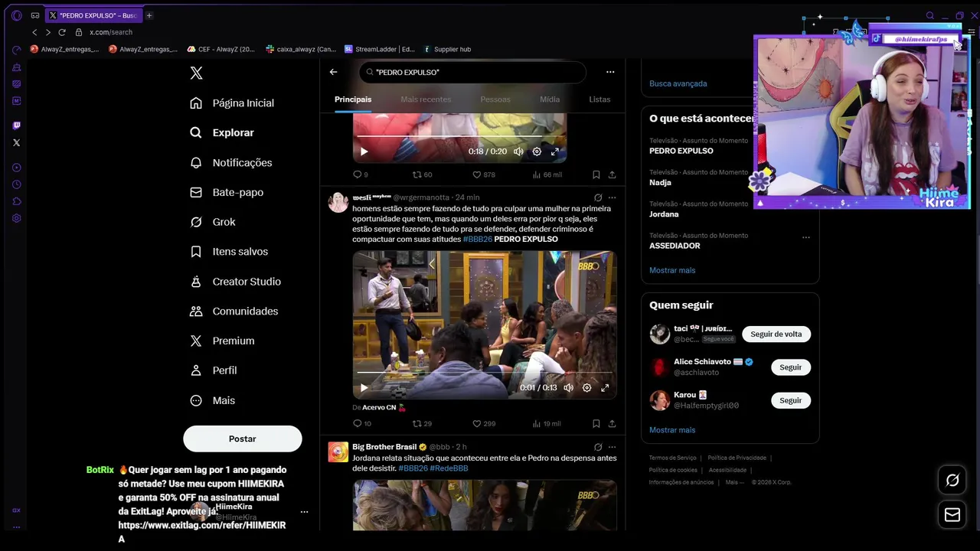The width and height of the screenshot is (980, 551).
Task: Open Premium page
Action: (222, 341)
